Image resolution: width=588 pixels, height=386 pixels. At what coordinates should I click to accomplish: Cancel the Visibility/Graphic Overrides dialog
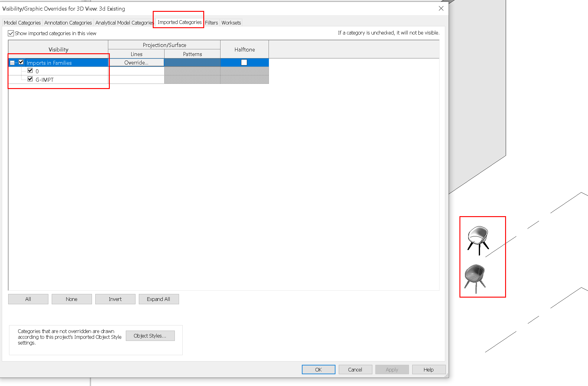(355, 370)
